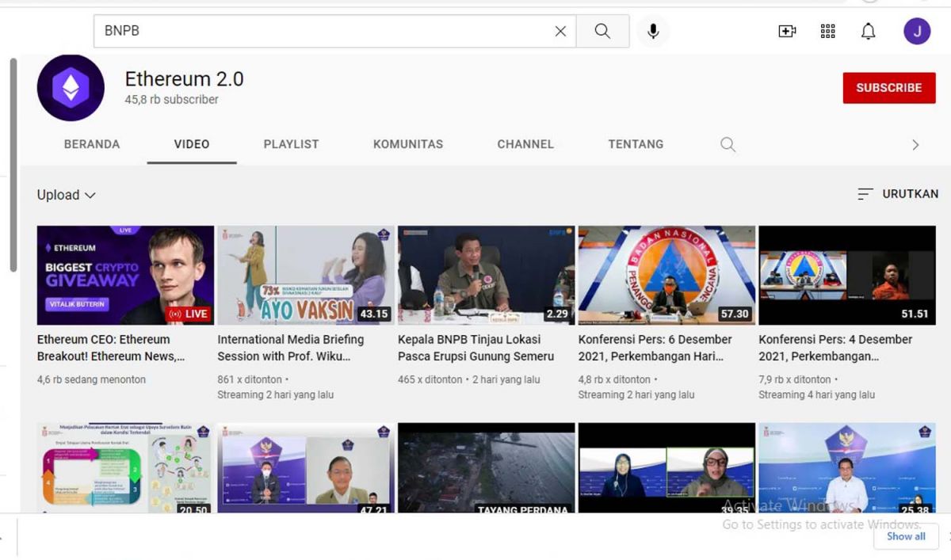Click the Create video icon
This screenshot has width=951, height=560.
click(x=787, y=31)
